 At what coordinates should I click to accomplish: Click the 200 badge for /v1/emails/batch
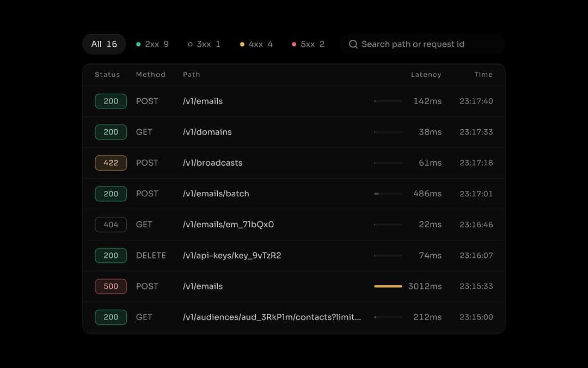click(111, 194)
